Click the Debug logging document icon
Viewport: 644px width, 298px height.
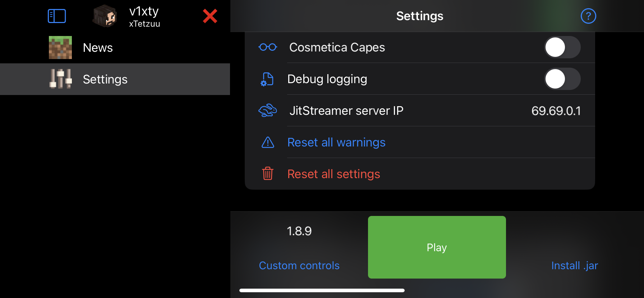pyautogui.click(x=266, y=79)
